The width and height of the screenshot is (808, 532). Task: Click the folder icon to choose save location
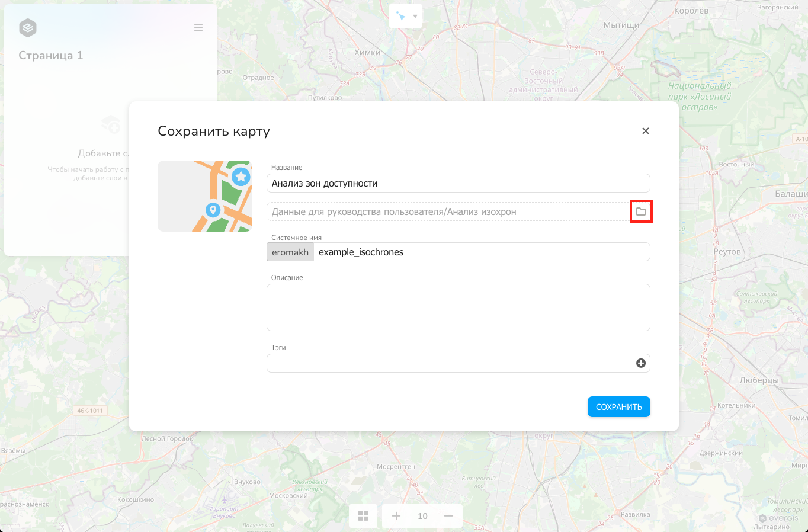point(641,211)
